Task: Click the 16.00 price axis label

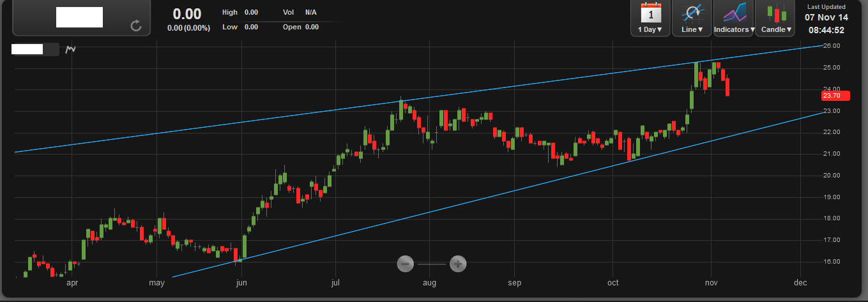Action: (x=831, y=262)
